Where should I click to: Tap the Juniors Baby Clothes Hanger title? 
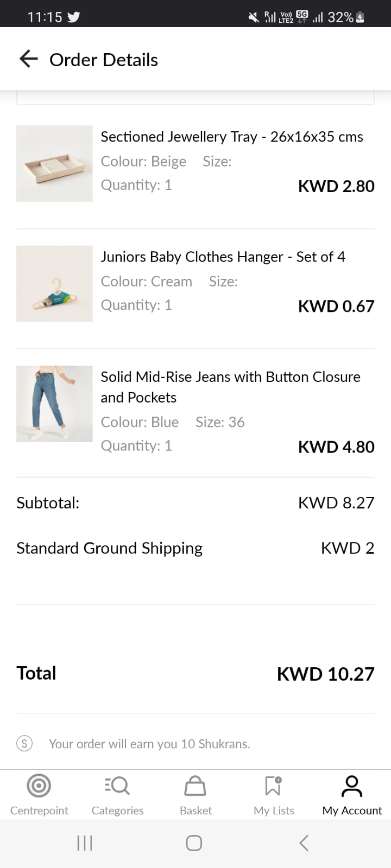tap(223, 257)
